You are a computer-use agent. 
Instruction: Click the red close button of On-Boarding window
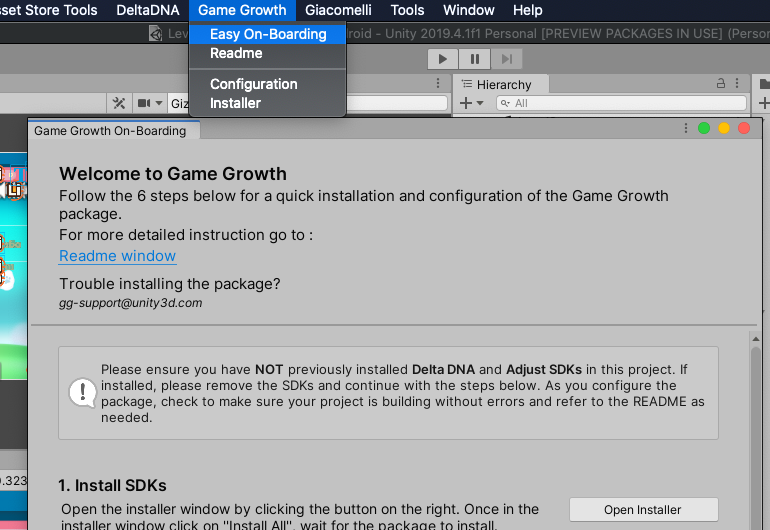pyautogui.click(x=744, y=128)
